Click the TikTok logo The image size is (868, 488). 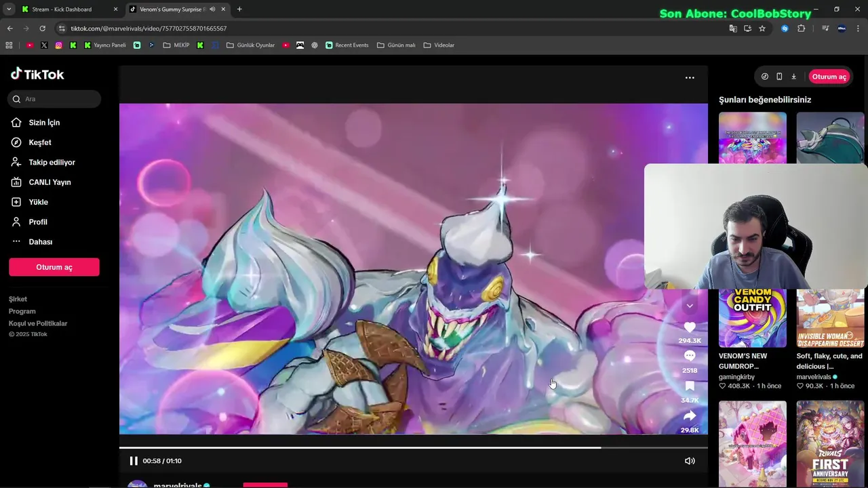click(37, 75)
